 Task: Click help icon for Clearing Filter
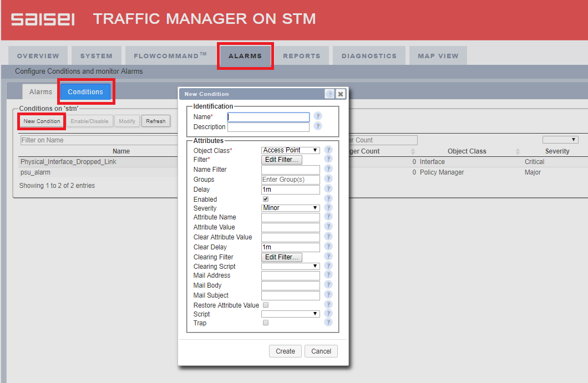328,256
